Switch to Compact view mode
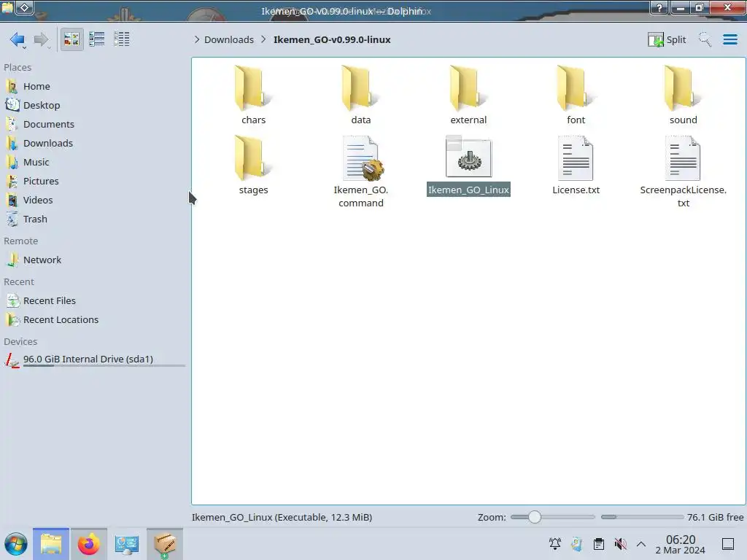This screenshot has height=560, width=747. click(x=97, y=39)
